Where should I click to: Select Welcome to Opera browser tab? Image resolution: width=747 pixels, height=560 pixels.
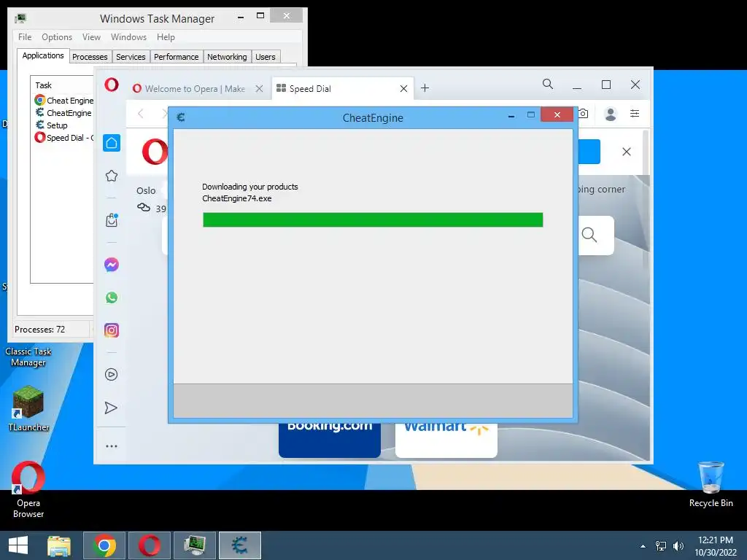196,88
